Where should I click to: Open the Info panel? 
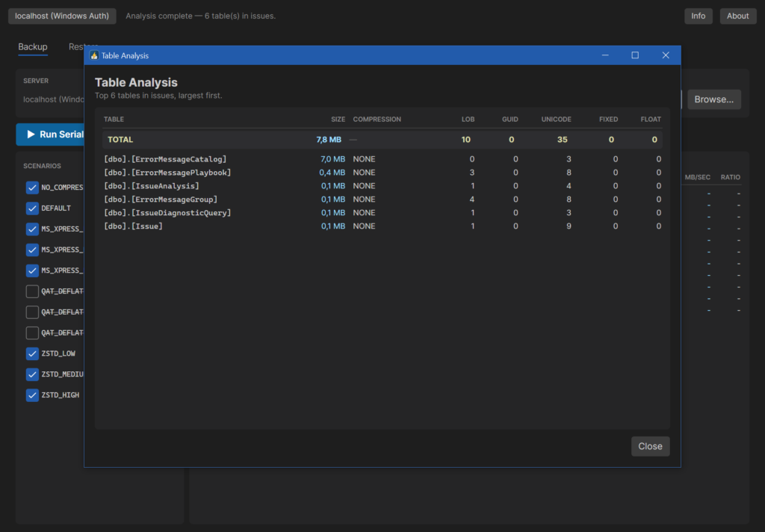pos(698,16)
